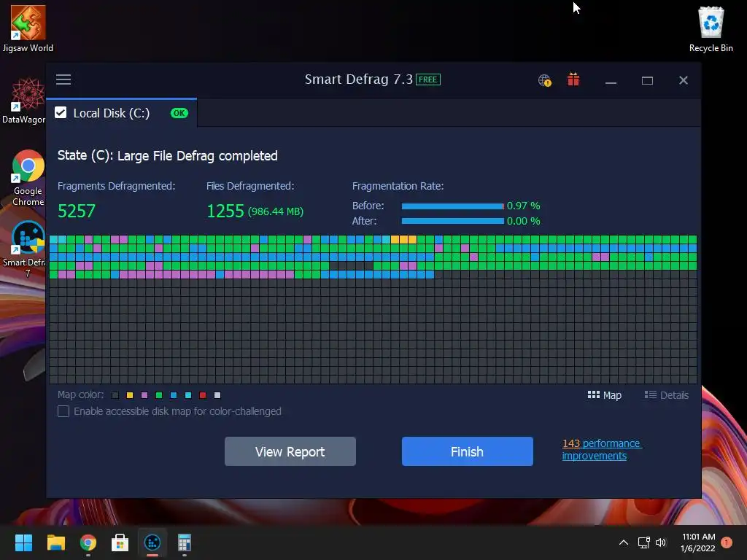Open File Explorer from the taskbar
The width and height of the screenshot is (747, 560).
coord(55,542)
